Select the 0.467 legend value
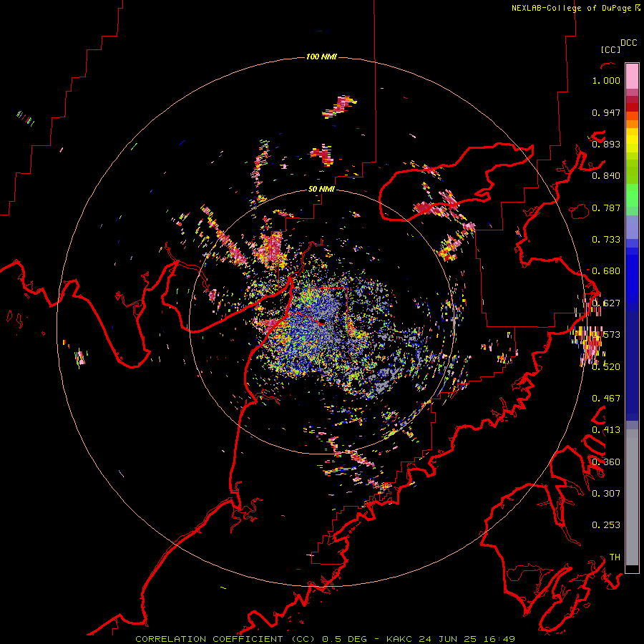 point(606,398)
